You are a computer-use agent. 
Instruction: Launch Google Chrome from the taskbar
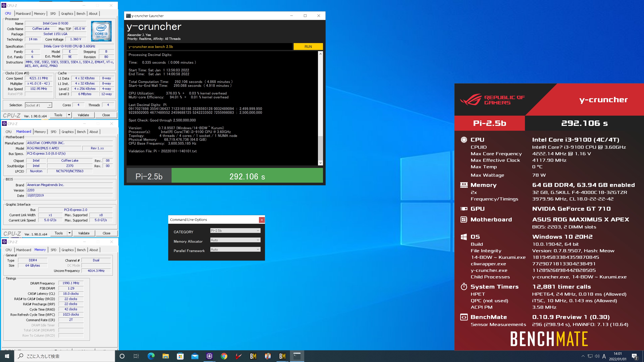[224, 356]
